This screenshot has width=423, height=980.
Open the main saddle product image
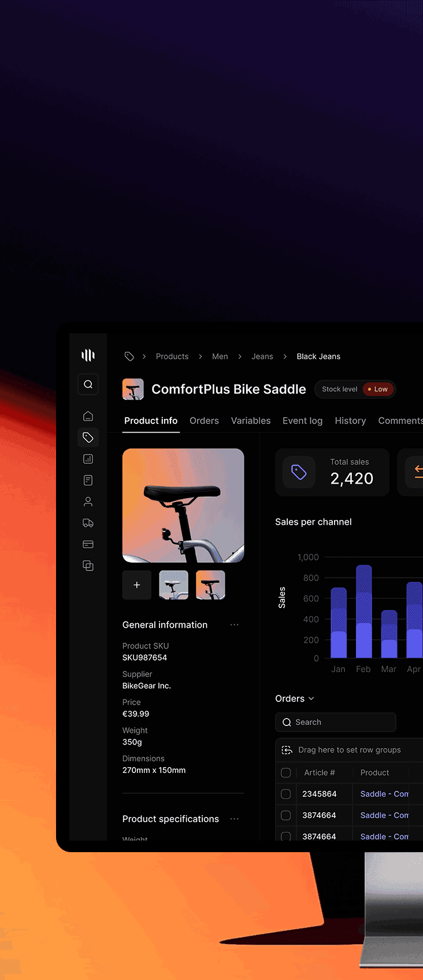183,506
